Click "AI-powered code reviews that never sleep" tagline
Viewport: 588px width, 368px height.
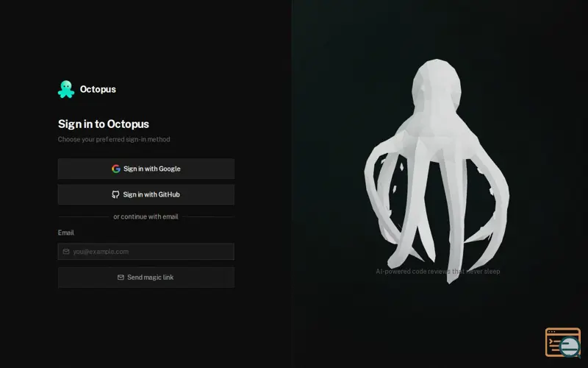pyautogui.click(x=438, y=271)
